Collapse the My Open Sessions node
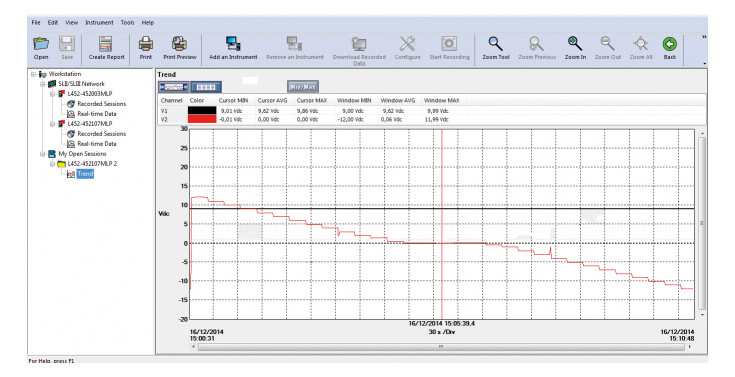This screenshot has width=735, height=377. [x=43, y=154]
